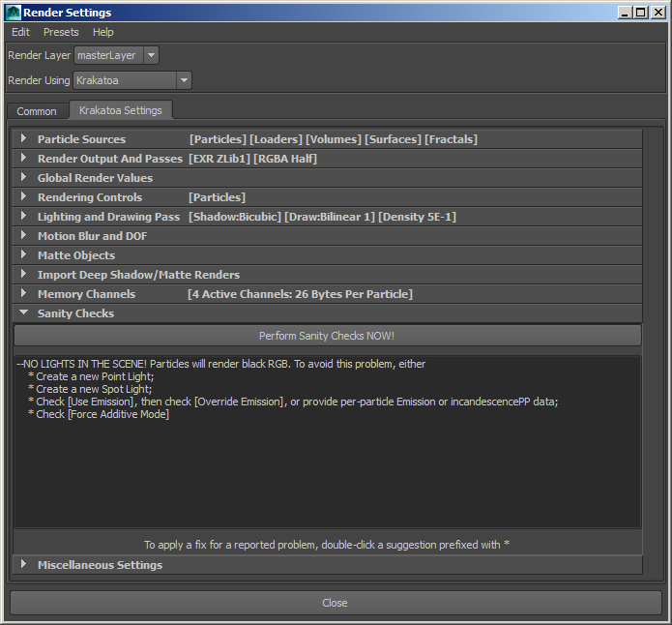Click Perform Sanity Checks NOW! button

(x=328, y=336)
